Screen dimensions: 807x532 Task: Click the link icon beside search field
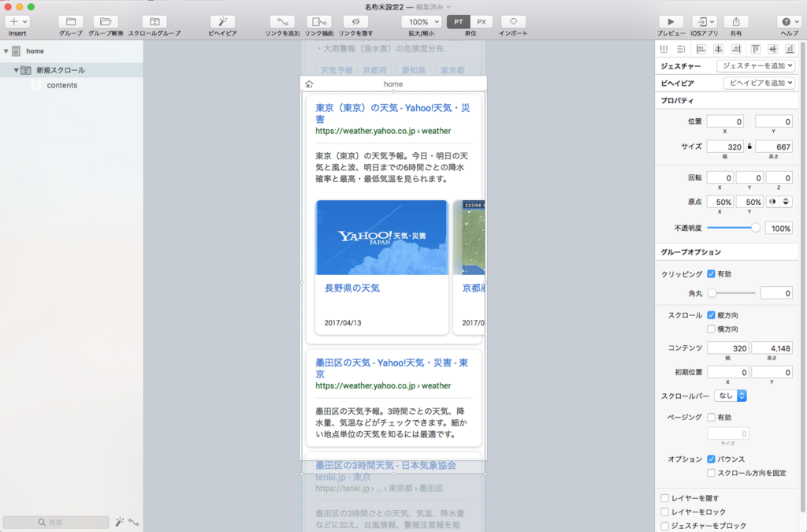[134, 523]
